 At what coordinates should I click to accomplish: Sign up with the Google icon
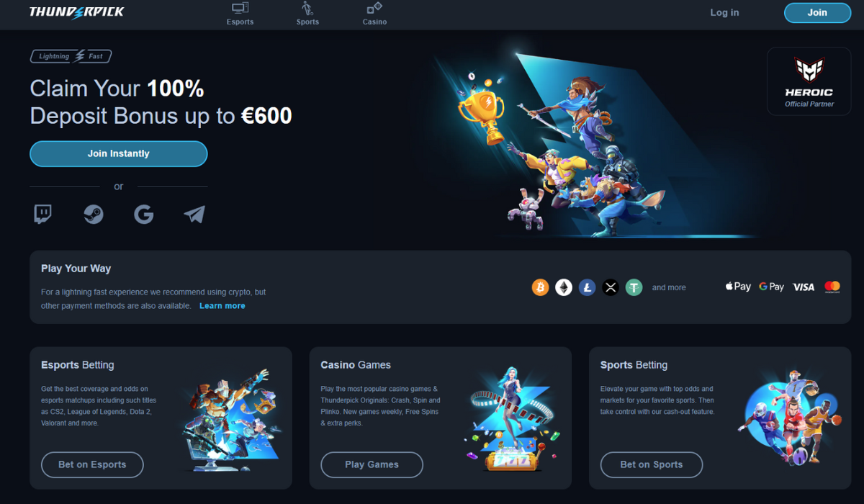[144, 214]
